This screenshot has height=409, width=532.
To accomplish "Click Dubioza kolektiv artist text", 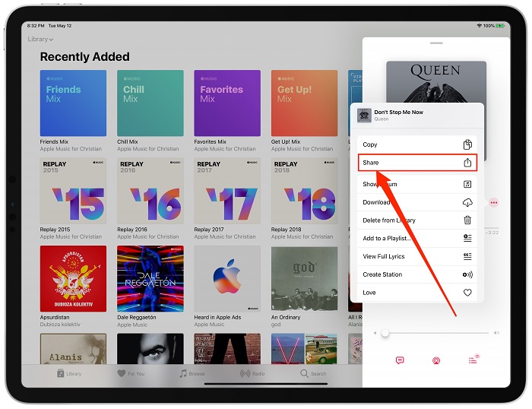I will click(60, 325).
